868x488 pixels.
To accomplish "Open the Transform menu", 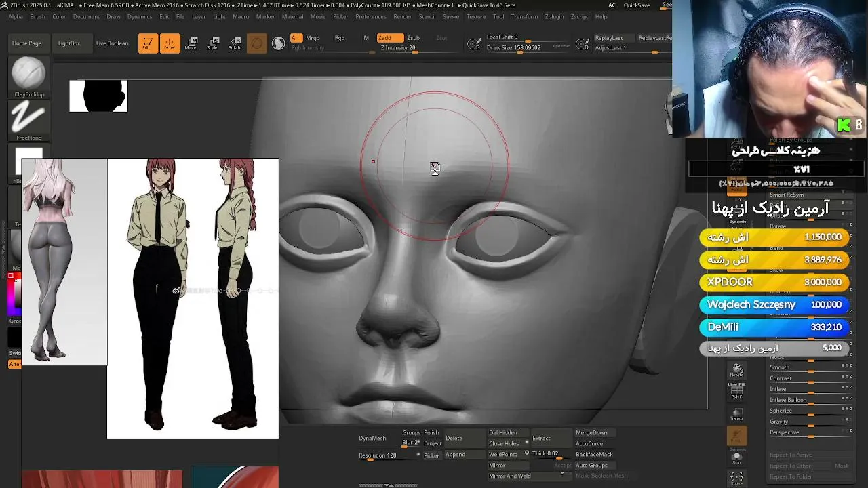I will (x=524, y=16).
